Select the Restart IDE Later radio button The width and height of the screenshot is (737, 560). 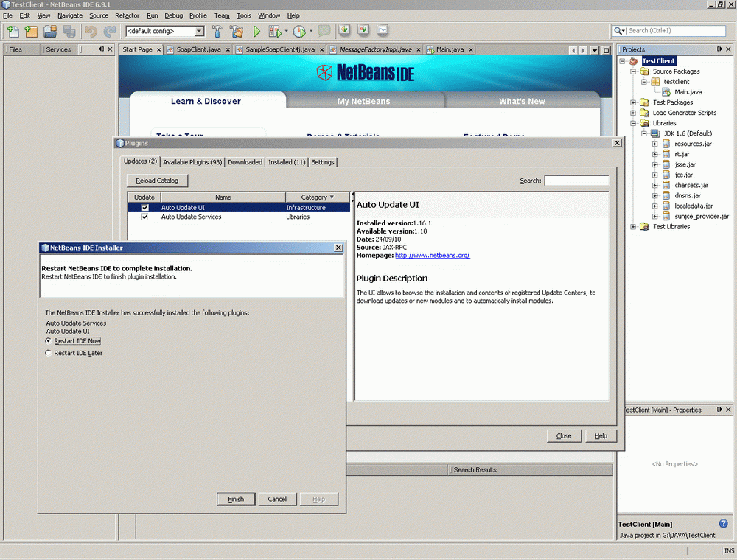point(48,353)
